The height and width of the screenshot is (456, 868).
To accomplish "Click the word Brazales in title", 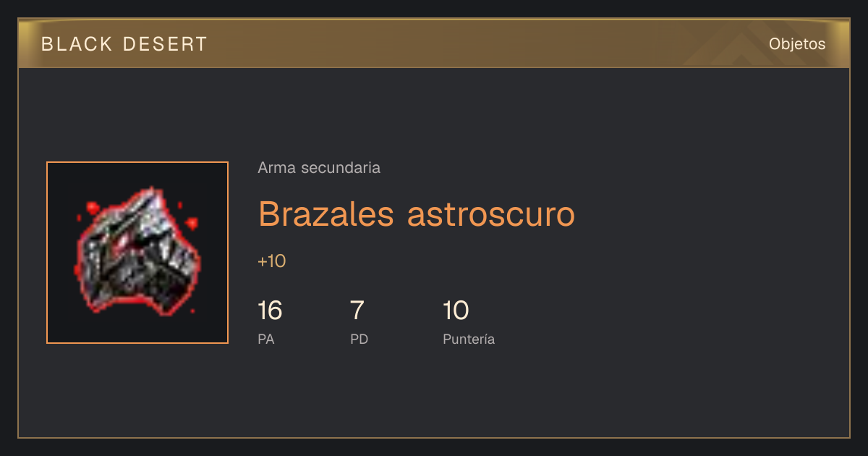I will [326, 214].
